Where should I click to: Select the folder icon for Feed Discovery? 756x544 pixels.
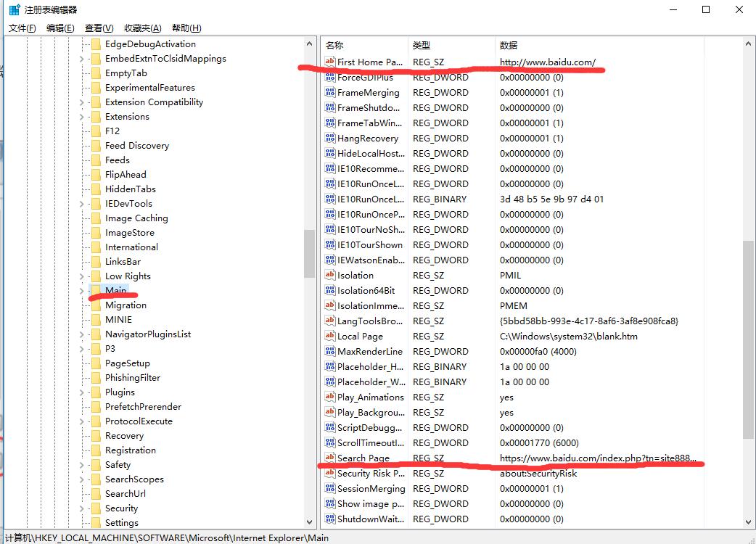point(96,146)
